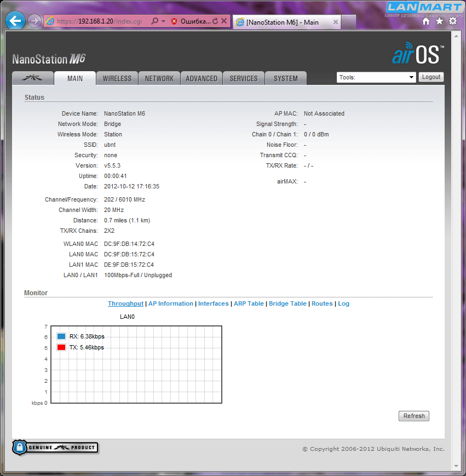
Task: Open browser Tools gear icon
Action: tap(453, 21)
